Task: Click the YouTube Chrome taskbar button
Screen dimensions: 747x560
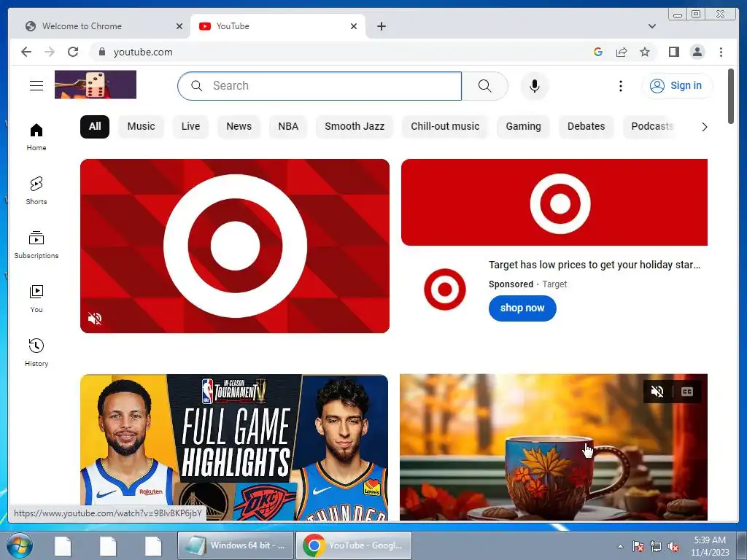Action: [354, 545]
